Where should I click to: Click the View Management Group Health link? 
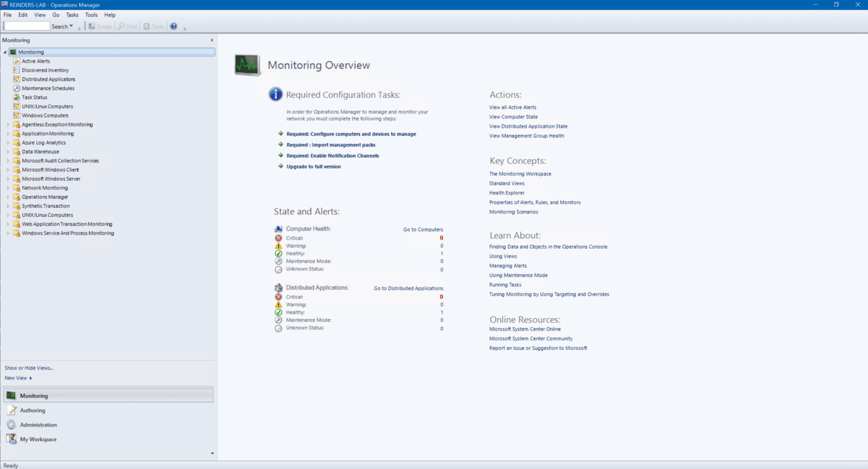coord(526,136)
